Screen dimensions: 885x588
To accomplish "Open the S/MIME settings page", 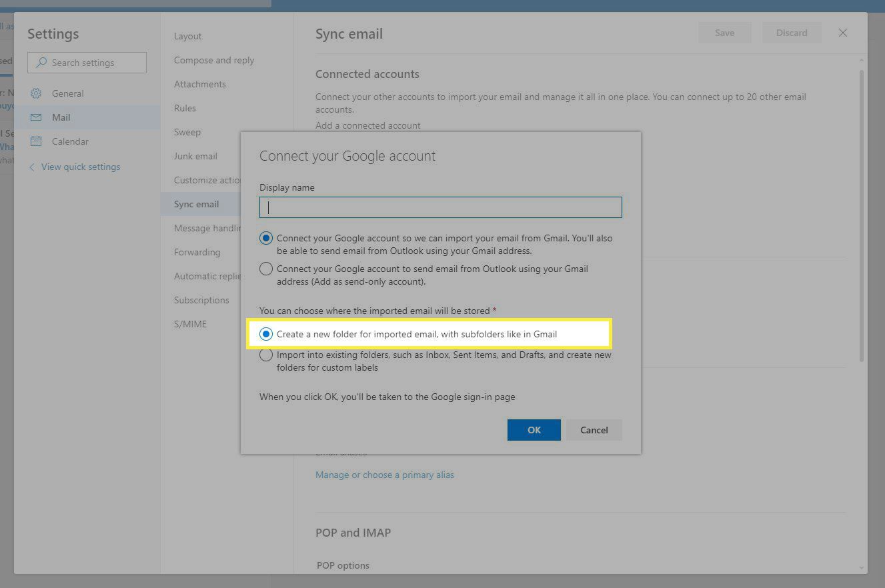I will click(191, 324).
